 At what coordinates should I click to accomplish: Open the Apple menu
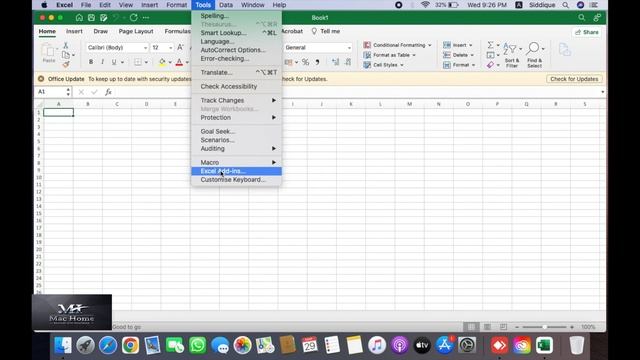point(44,5)
